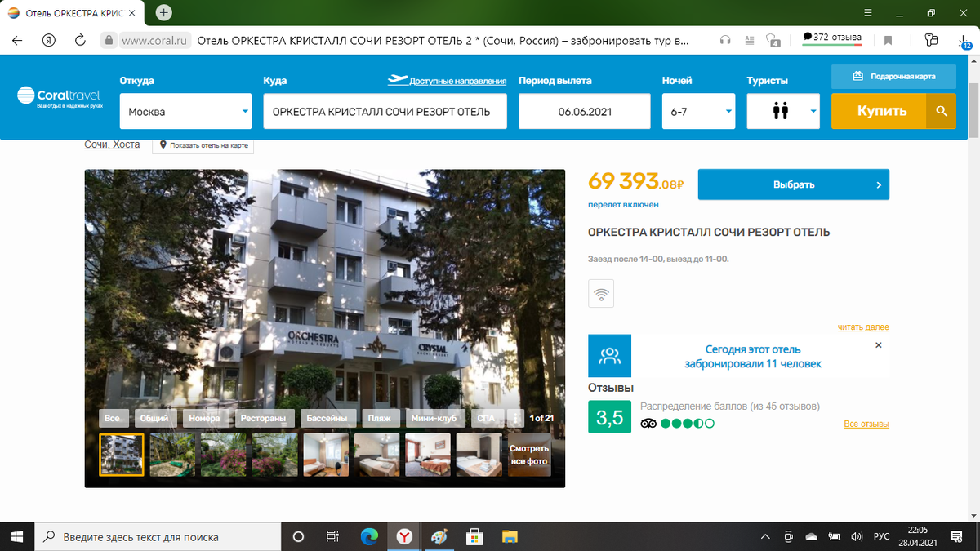Viewport: 980px width, 551px height.
Task: Click the blue Выбрать button
Action: 793,184
